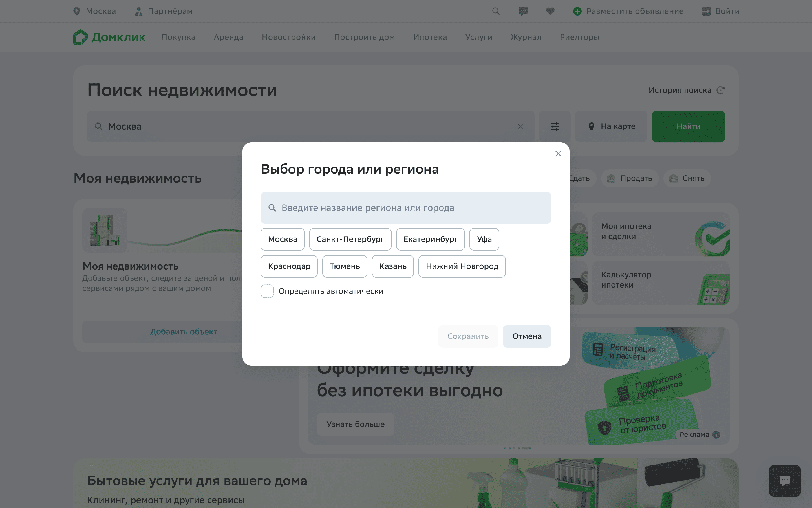This screenshot has width=812, height=508.
Task: Click the Москва location in top bar
Action: click(95, 11)
